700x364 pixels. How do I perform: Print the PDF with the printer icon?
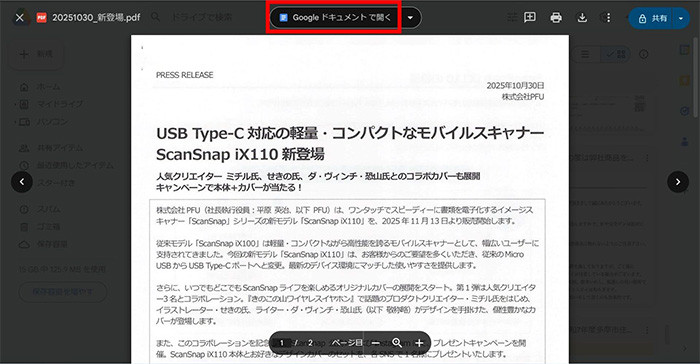point(556,17)
